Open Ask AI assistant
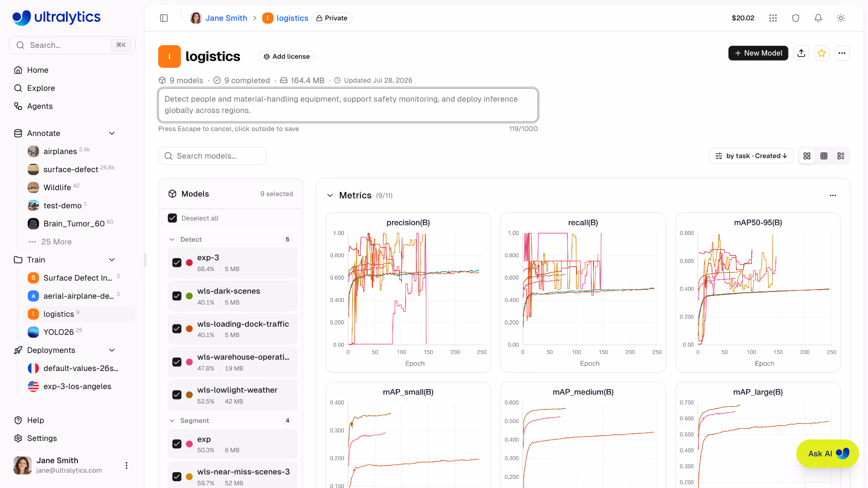Image resolution: width=868 pixels, height=488 pixels. (827, 454)
